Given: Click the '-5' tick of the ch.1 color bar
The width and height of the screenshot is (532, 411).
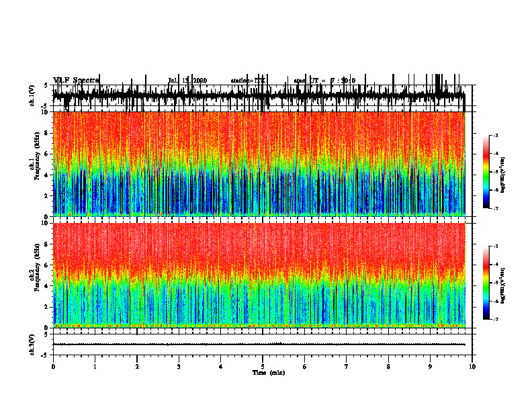Looking at the screenshot, I should [x=495, y=172].
